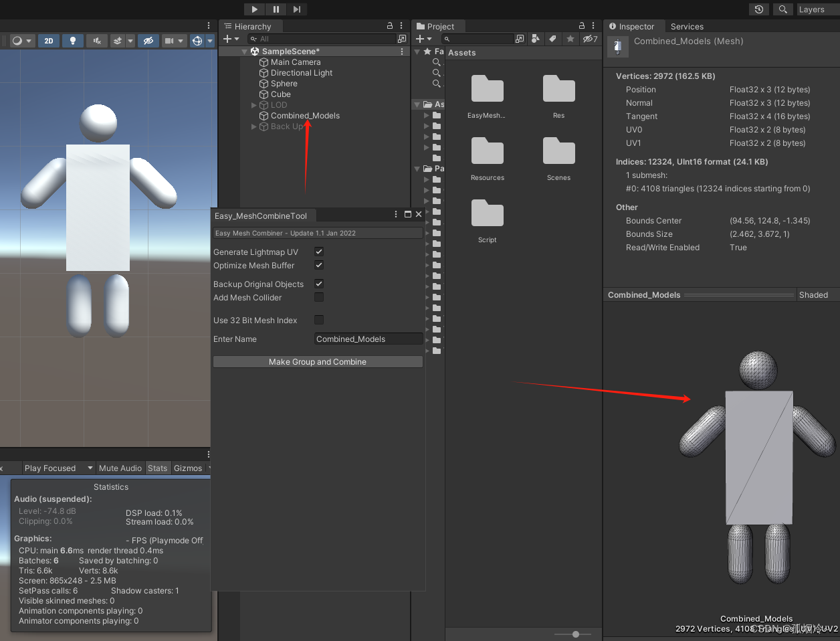Click Search by Label tag icon
840x641 pixels.
[552, 39]
